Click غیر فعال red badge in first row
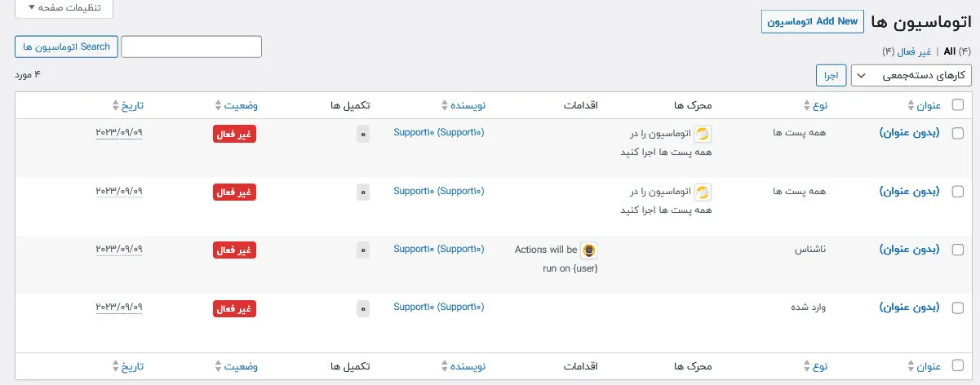 pyautogui.click(x=234, y=134)
